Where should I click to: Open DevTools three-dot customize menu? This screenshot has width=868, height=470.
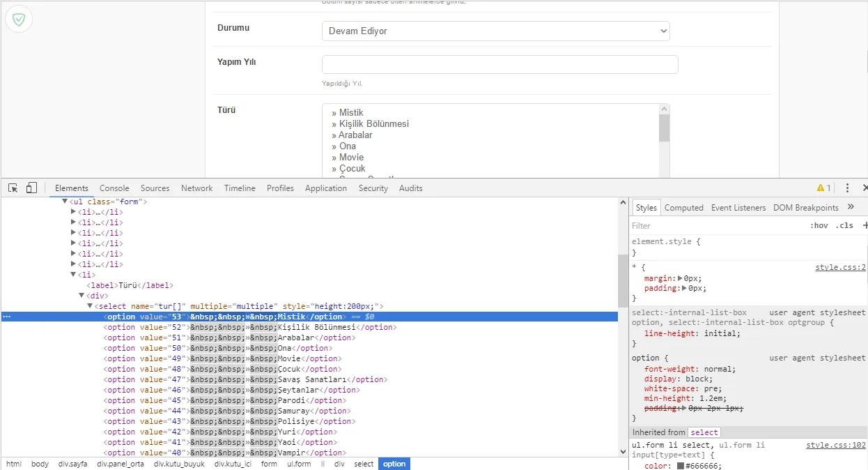click(x=847, y=188)
